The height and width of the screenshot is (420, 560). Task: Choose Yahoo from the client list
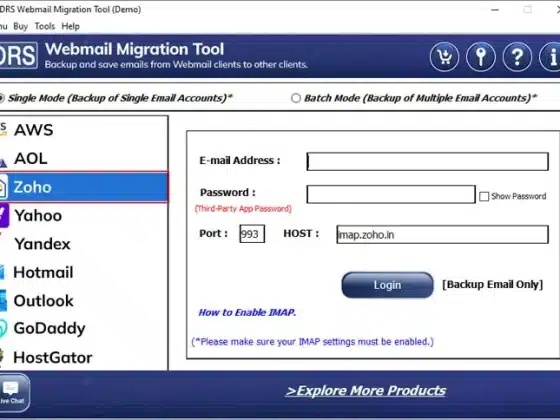pyautogui.click(x=84, y=215)
